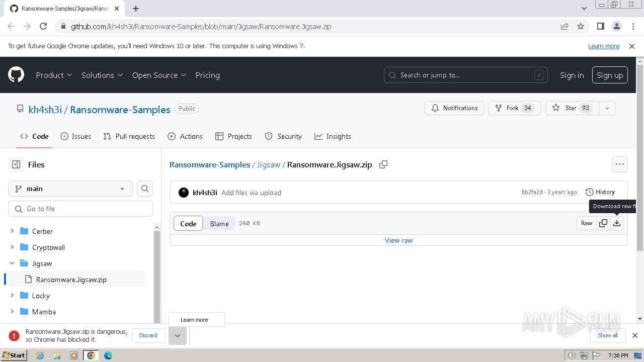Select the Code view toggle
The height and width of the screenshot is (362, 644).
click(188, 224)
